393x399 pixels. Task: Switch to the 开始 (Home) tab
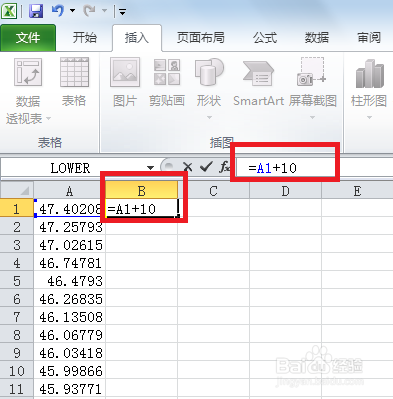coord(85,38)
